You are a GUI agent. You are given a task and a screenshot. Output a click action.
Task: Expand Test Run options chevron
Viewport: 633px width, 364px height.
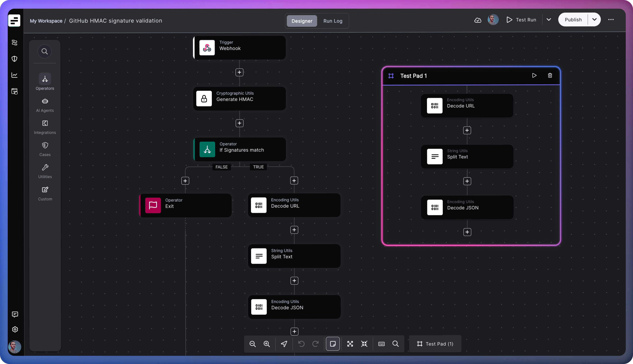click(549, 19)
